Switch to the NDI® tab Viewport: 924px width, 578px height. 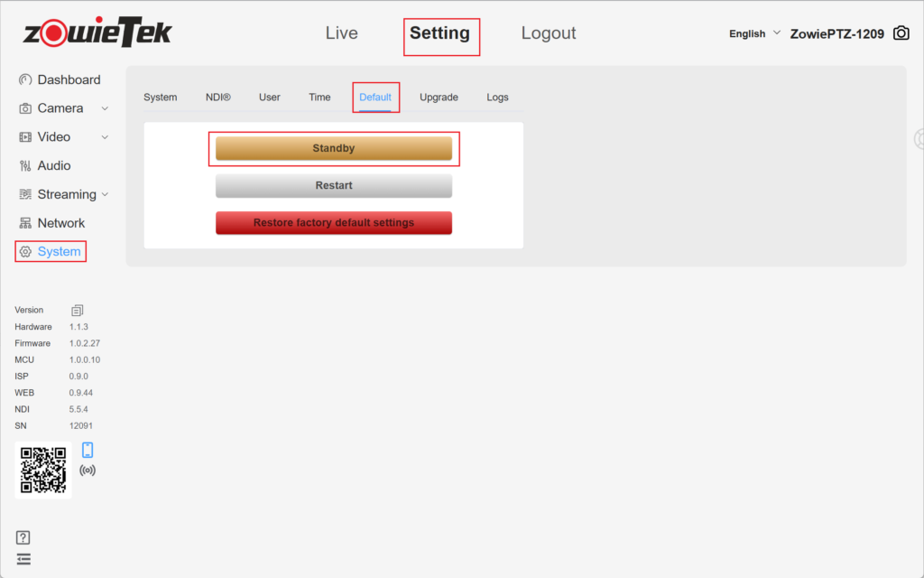tap(217, 97)
